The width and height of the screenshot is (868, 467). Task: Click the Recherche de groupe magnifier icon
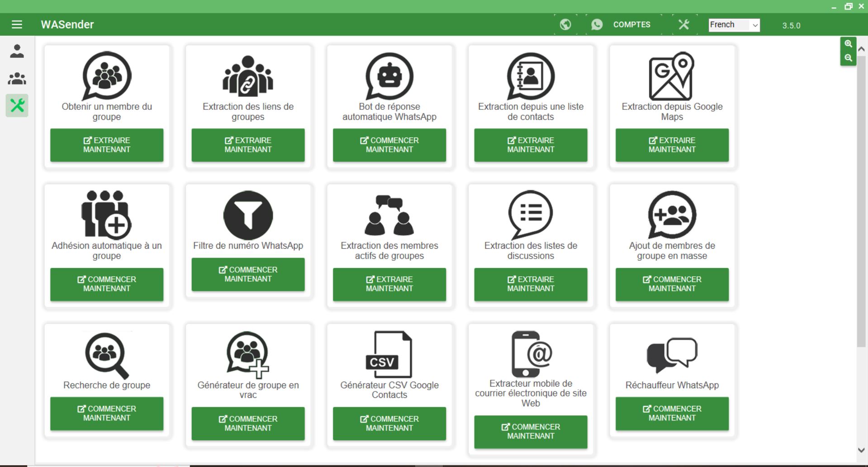(107, 355)
